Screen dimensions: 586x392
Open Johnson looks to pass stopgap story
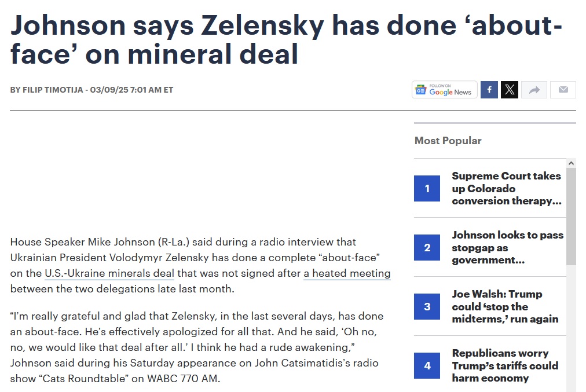[x=507, y=248]
